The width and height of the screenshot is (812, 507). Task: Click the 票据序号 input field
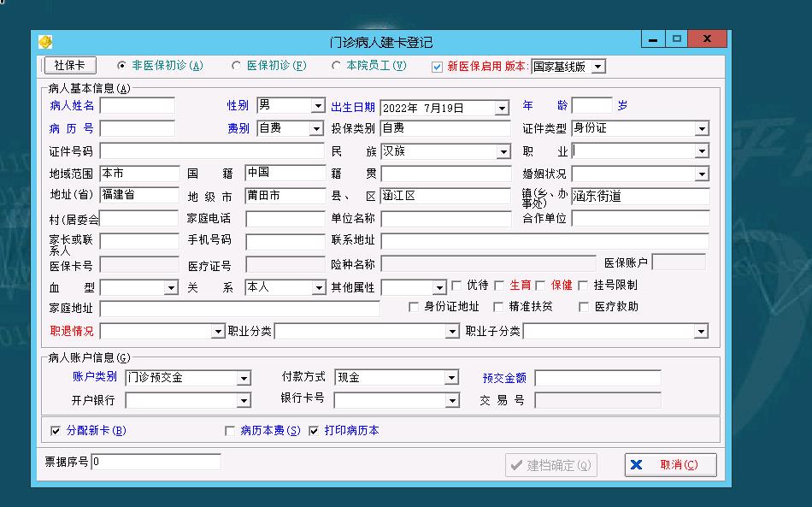156,462
